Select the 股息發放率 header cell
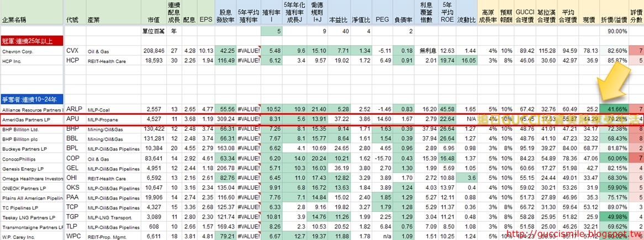This screenshot has height=240, width=644. 225,12
